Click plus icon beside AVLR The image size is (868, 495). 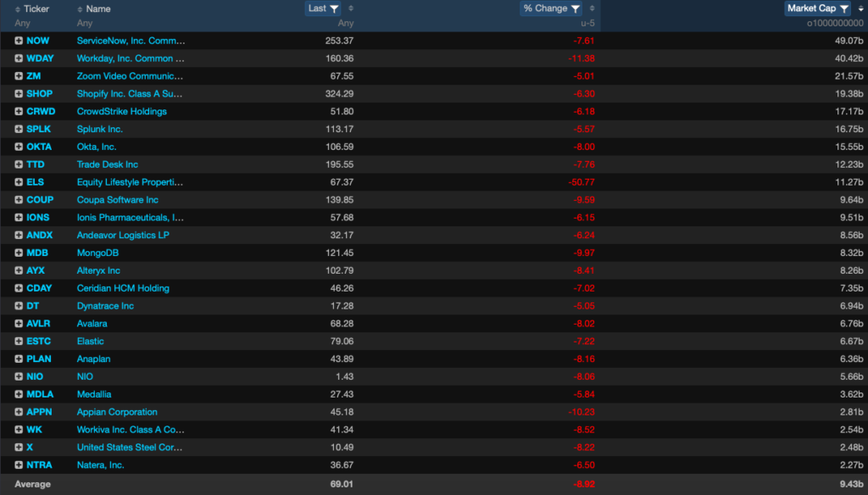point(19,323)
